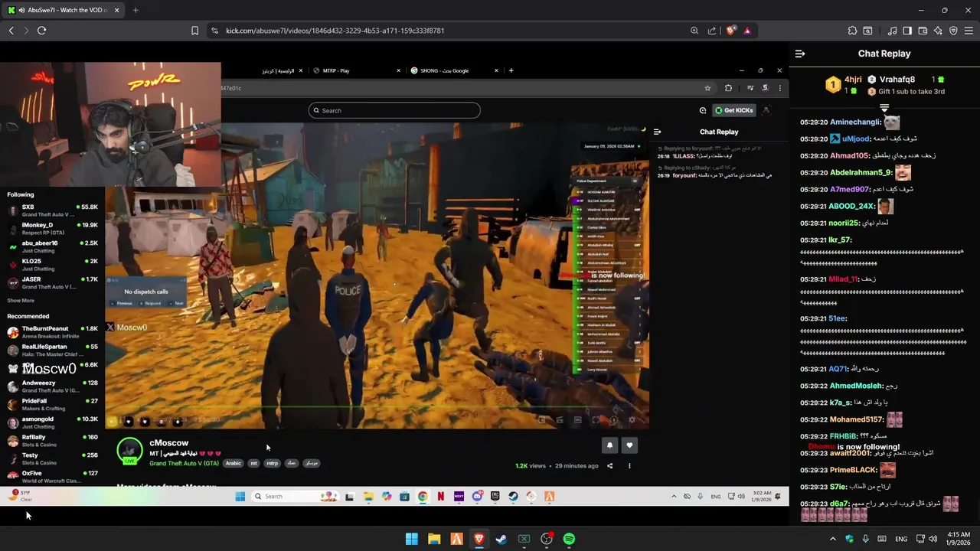980x551 pixels.
Task: Open Spotify from the taskbar
Action: point(569,539)
